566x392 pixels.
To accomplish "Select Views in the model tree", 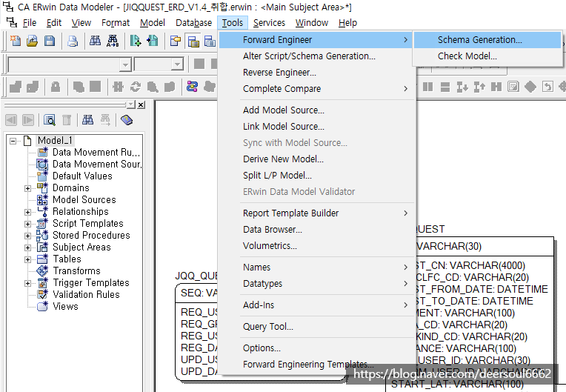I will (65, 307).
